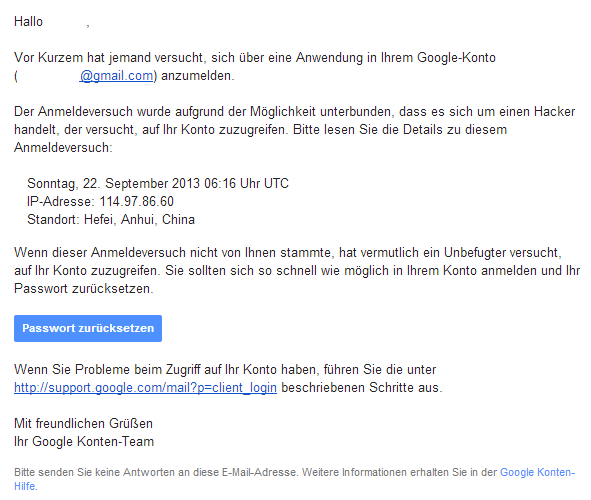This screenshot has width=591, height=500.
Task: Click the 'beschriebenen Schritte aus' text
Action: coord(362,387)
